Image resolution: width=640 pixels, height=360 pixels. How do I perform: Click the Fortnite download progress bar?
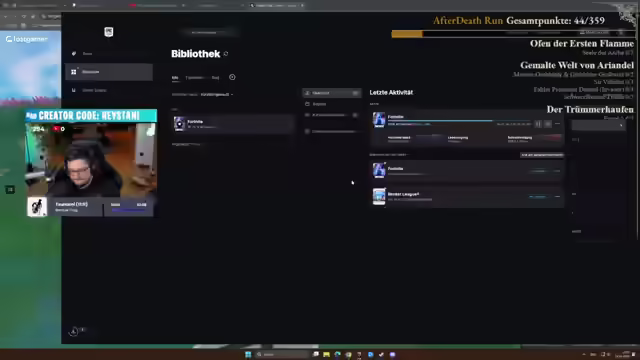coord(459,121)
